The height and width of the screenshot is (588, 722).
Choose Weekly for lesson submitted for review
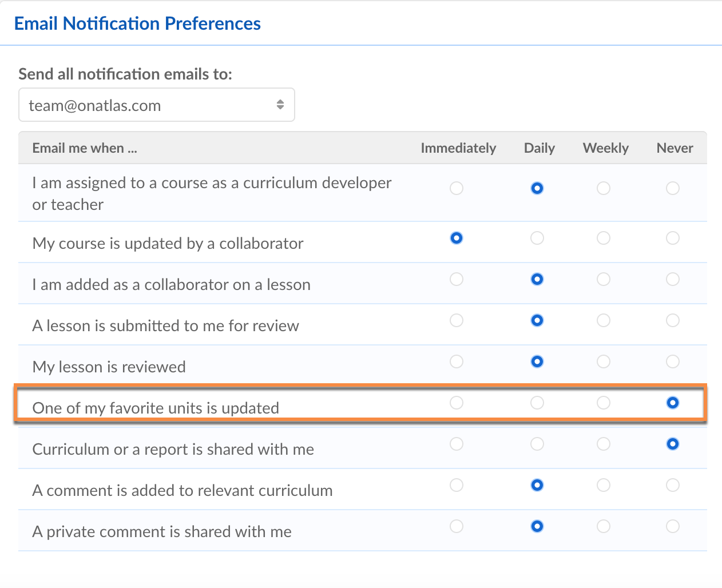click(x=604, y=320)
